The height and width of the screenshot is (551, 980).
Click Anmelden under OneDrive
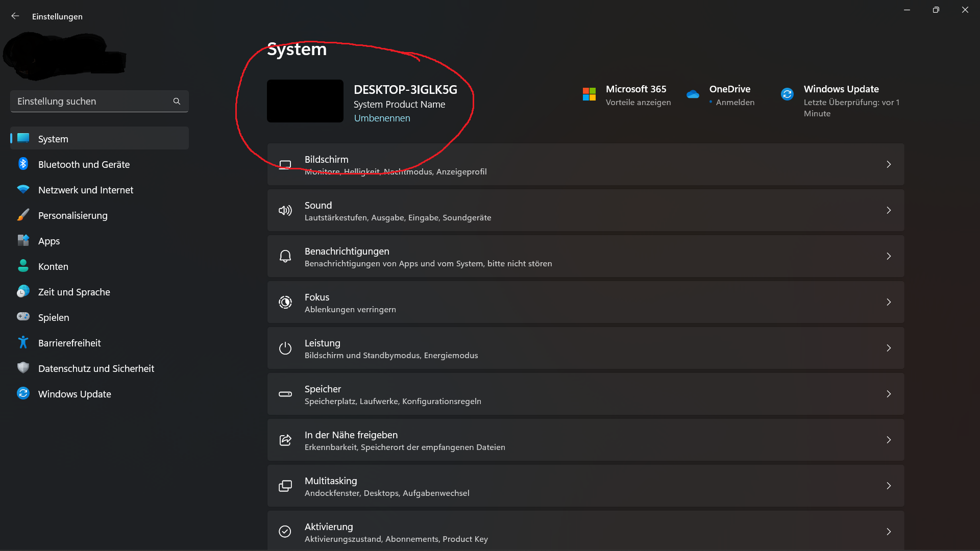pyautogui.click(x=735, y=102)
